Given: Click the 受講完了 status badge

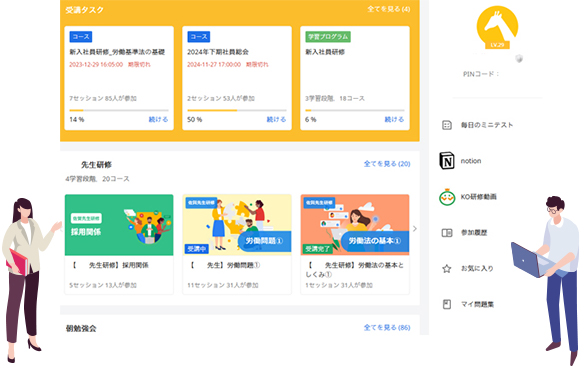Looking at the screenshot, I should [317, 249].
